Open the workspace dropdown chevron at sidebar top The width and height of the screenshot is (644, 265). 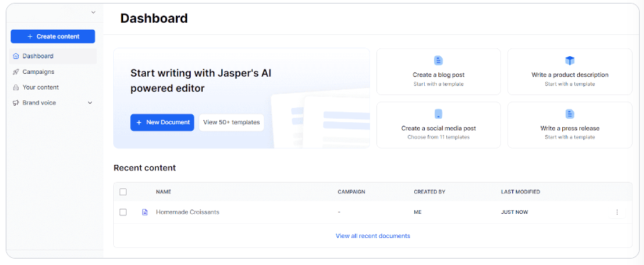tap(93, 13)
